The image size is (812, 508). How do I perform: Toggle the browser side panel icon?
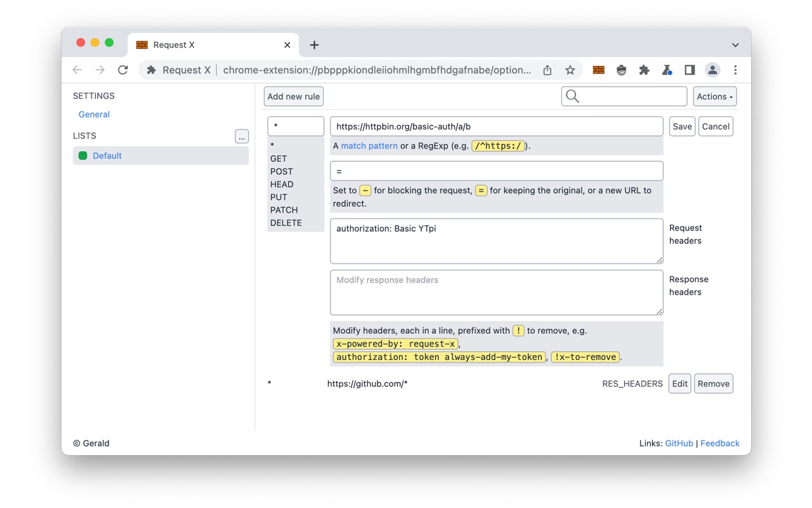point(690,70)
